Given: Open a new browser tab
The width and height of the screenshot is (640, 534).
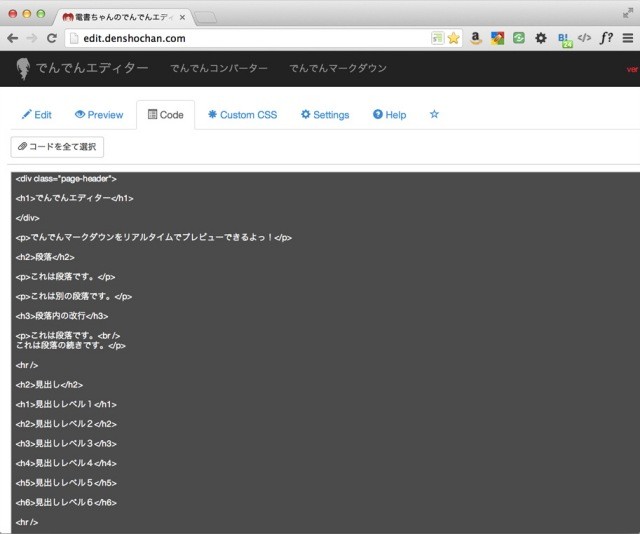Looking at the screenshot, I should (x=205, y=18).
